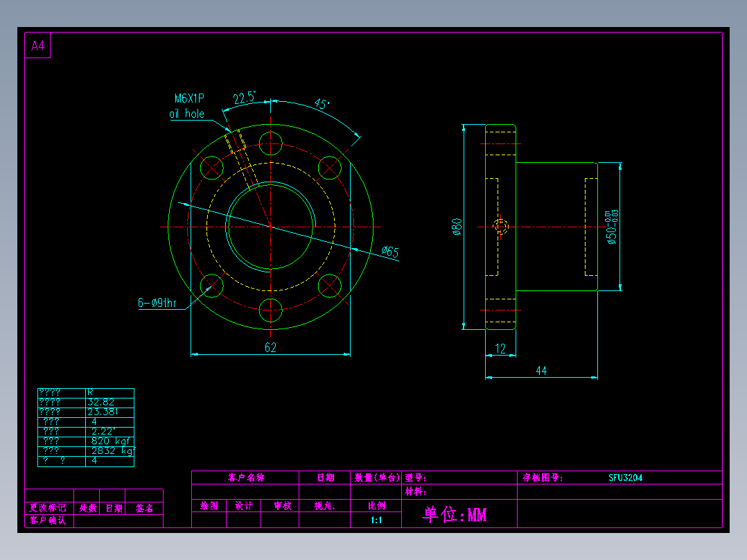Click the 1:1 scale value
747x560 pixels.
[x=376, y=520]
